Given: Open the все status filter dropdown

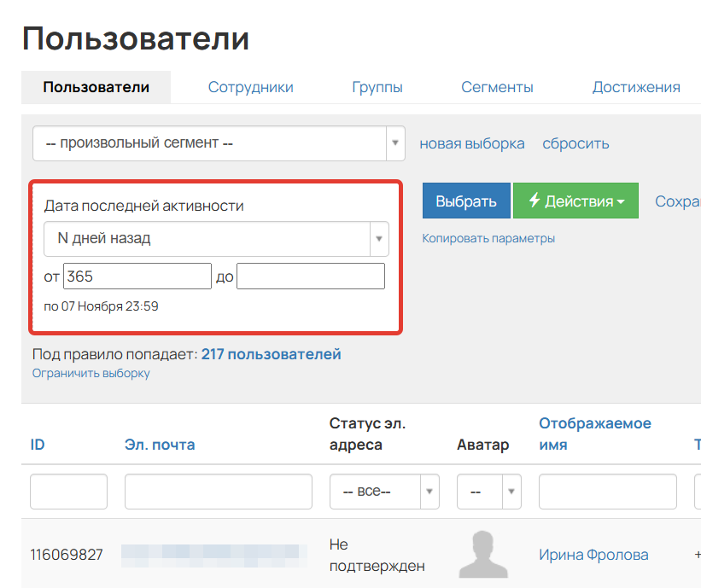Looking at the screenshot, I should [376, 492].
